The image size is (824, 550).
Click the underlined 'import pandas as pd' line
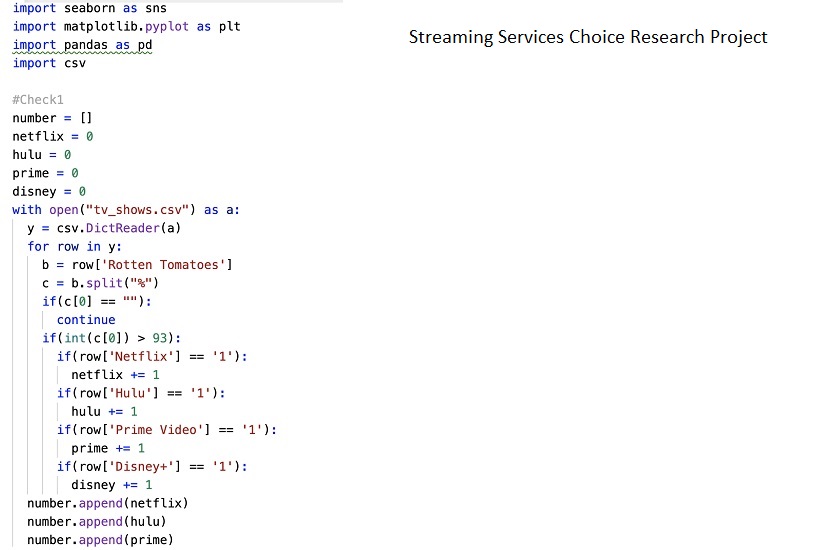point(82,45)
